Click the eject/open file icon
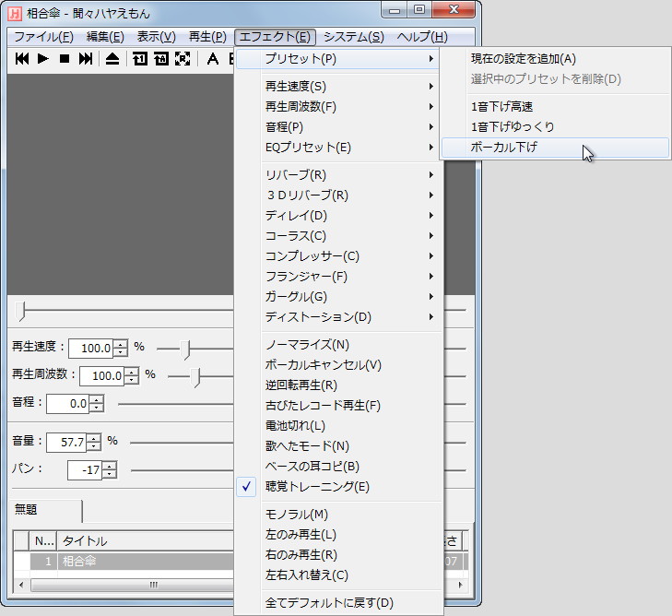The height and width of the screenshot is (616, 672). [x=112, y=59]
